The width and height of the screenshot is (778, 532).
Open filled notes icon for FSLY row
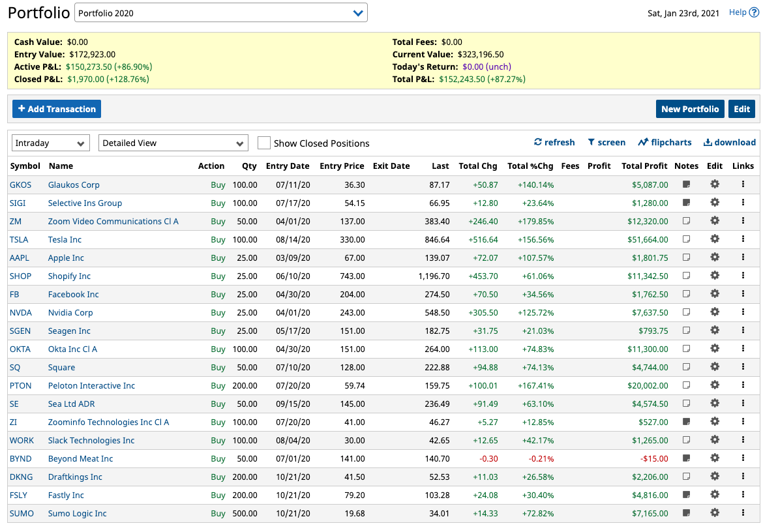pyautogui.click(x=686, y=495)
